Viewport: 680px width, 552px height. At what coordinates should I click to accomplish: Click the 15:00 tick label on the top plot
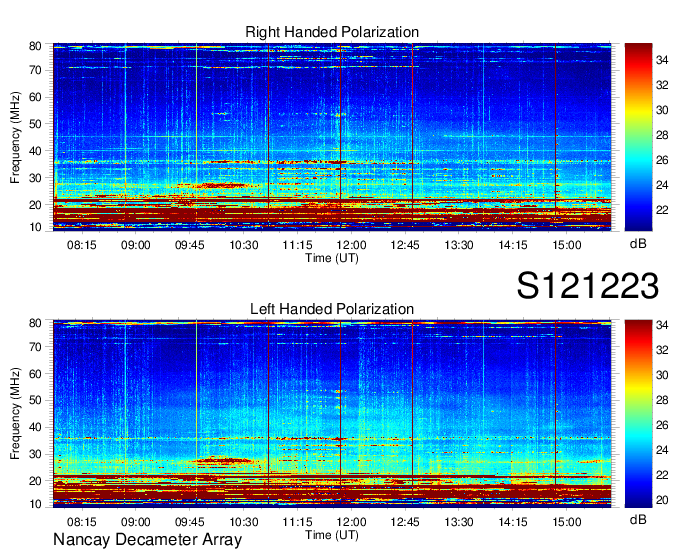click(x=567, y=245)
